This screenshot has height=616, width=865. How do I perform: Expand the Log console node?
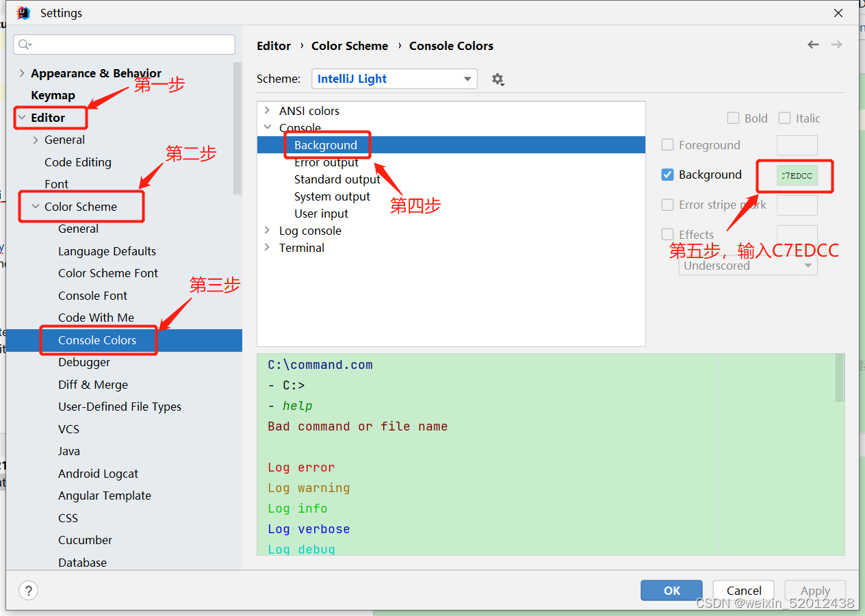(268, 230)
